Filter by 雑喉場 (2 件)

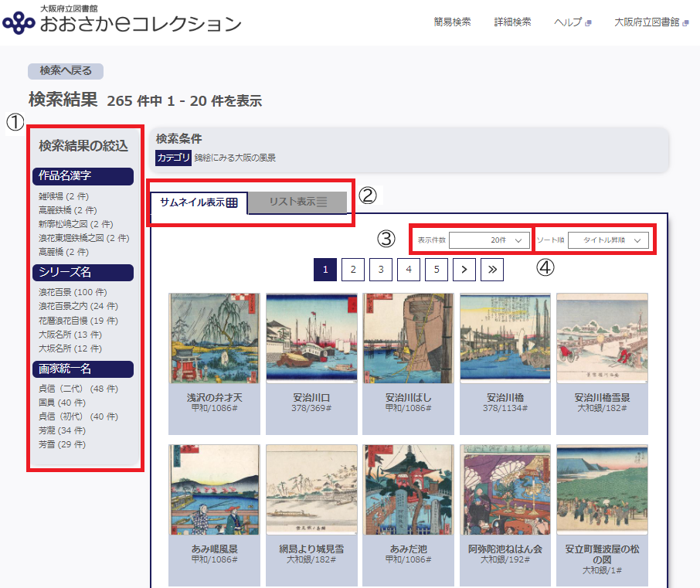pyautogui.click(x=64, y=196)
